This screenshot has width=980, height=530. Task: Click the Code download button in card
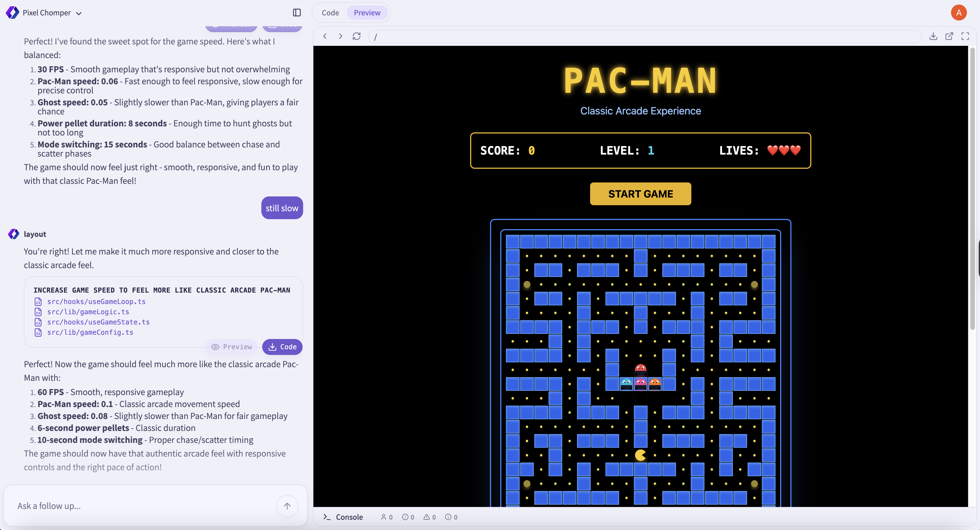click(282, 347)
